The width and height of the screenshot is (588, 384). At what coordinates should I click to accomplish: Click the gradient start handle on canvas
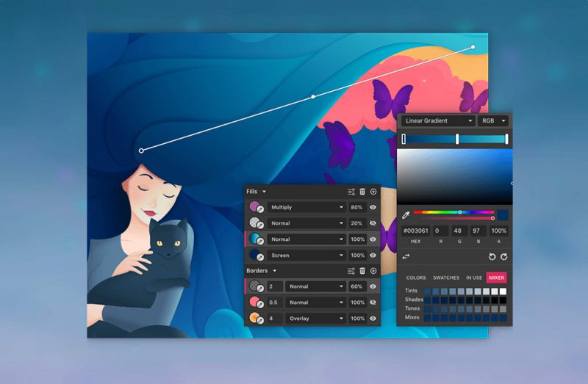[141, 151]
